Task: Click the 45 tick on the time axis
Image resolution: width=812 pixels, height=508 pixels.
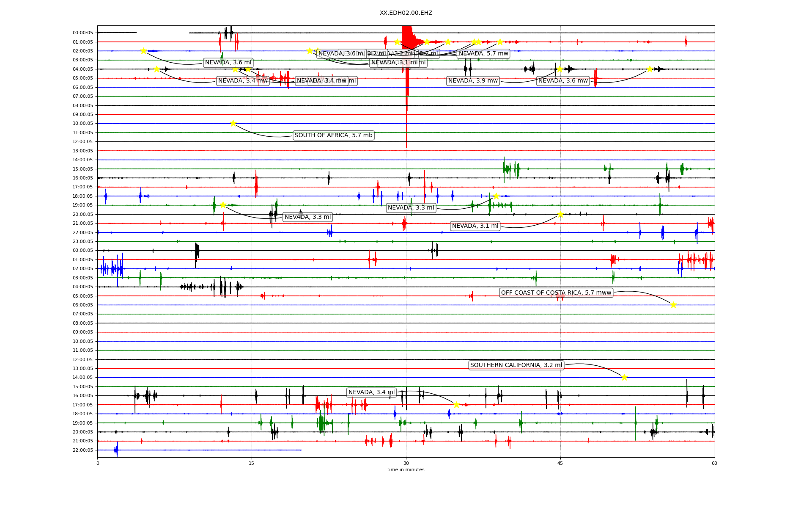Action: click(560, 463)
